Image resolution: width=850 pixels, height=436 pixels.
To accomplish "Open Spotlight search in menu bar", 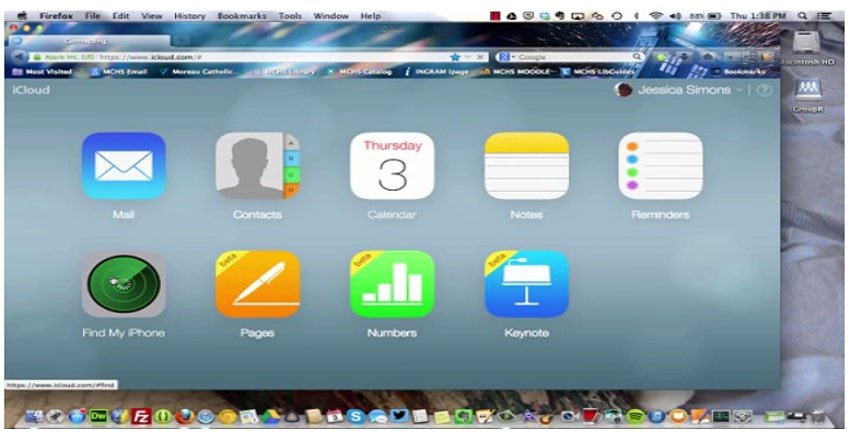I will tap(802, 16).
